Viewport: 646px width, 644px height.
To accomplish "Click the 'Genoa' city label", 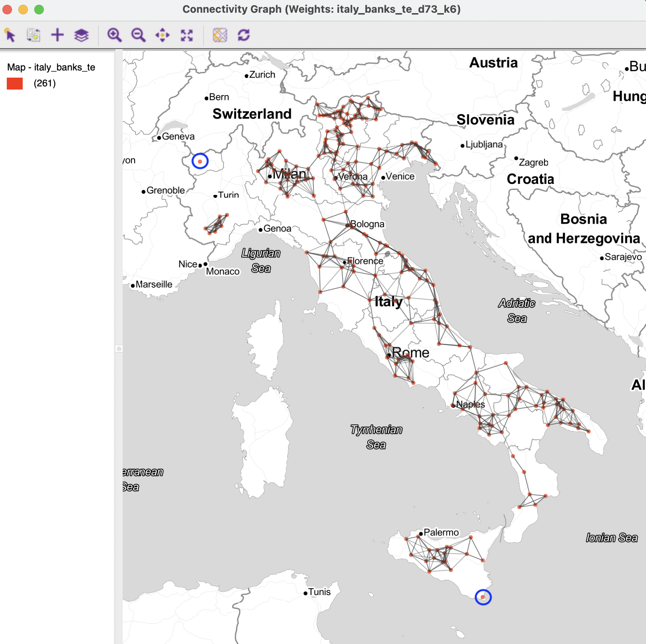I will (277, 229).
